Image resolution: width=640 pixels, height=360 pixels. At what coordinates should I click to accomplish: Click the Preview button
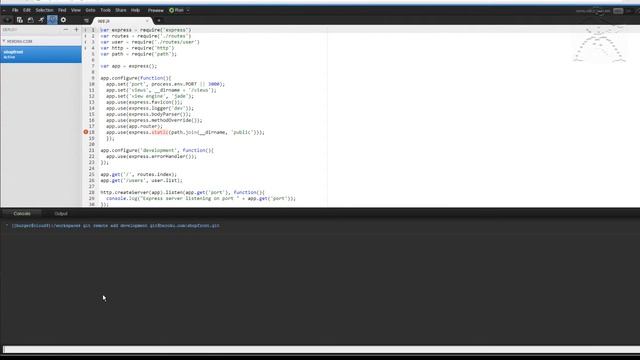pos(156,10)
